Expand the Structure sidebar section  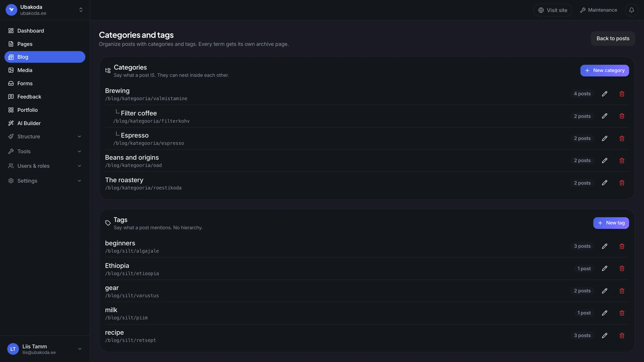[x=45, y=137]
